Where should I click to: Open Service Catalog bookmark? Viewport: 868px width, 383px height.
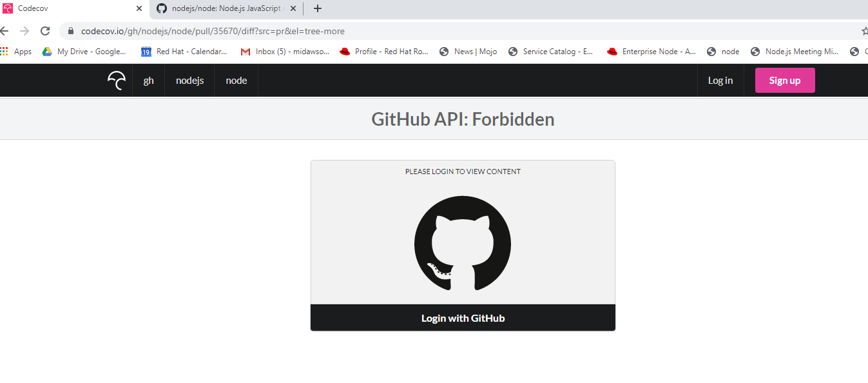pyautogui.click(x=551, y=52)
